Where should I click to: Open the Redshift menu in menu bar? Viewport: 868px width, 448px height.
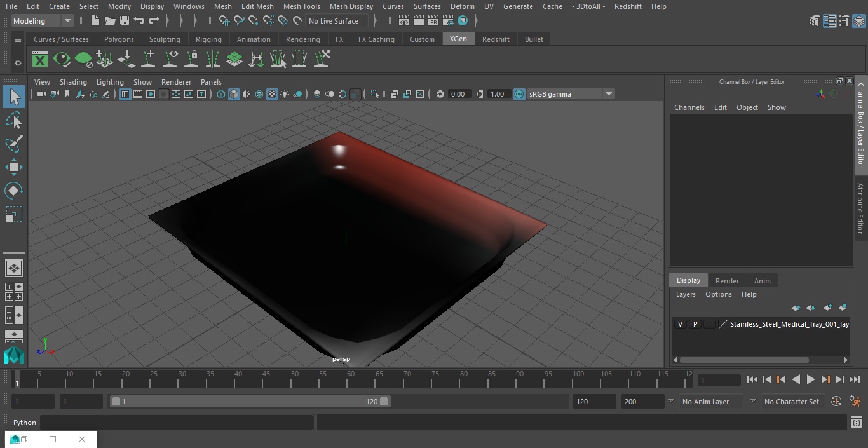coord(628,6)
